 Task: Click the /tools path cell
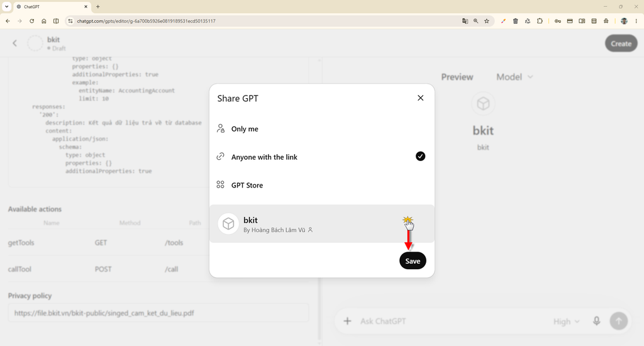click(x=174, y=242)
